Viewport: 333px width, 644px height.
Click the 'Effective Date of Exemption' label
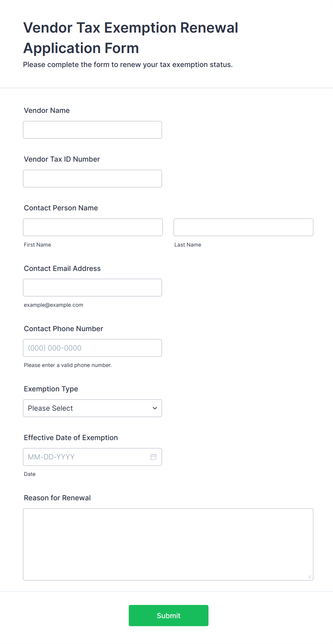71,438
